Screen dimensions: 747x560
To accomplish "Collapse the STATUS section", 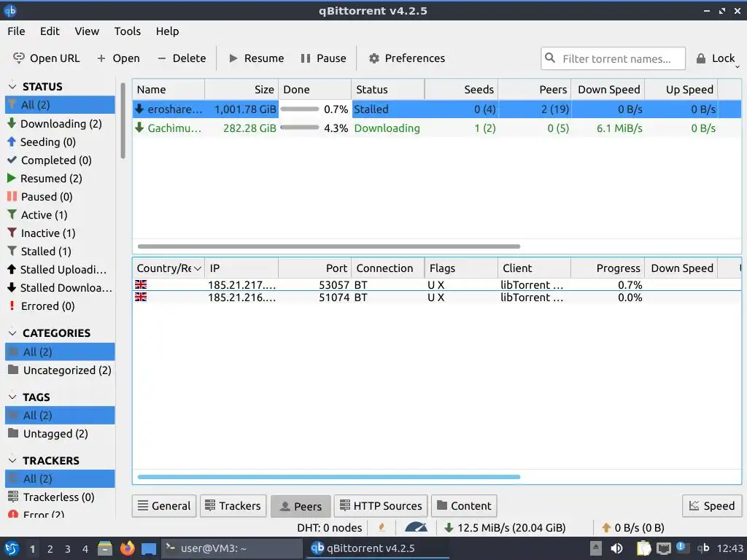I will coord(13,86).
